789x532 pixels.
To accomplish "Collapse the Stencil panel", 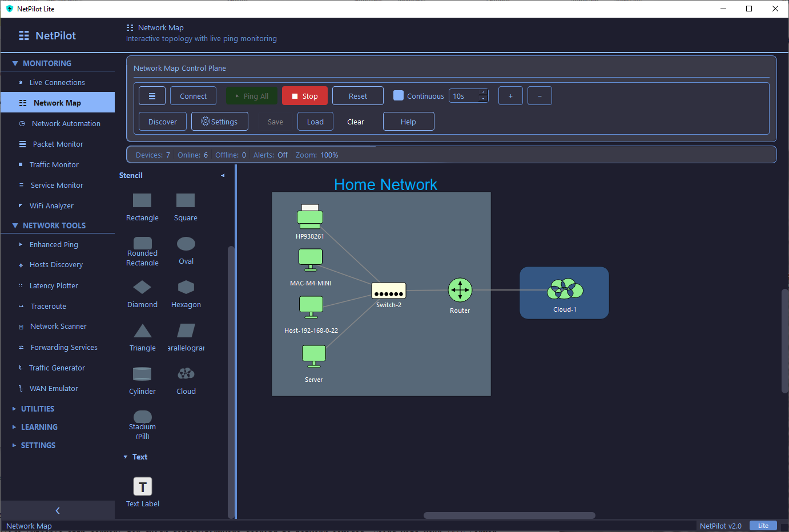I will pyautogui.click(x=222, y=175).
